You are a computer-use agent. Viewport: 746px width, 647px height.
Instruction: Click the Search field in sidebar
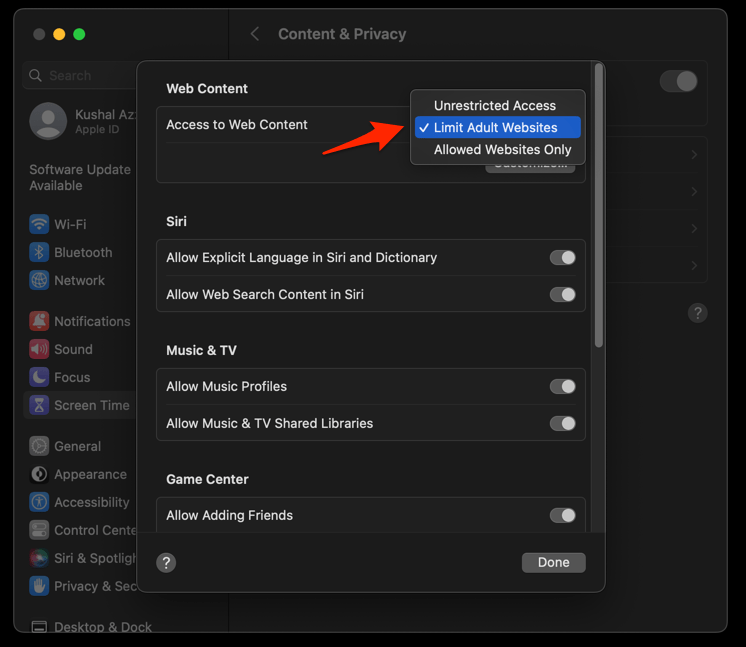click(80, 75)
